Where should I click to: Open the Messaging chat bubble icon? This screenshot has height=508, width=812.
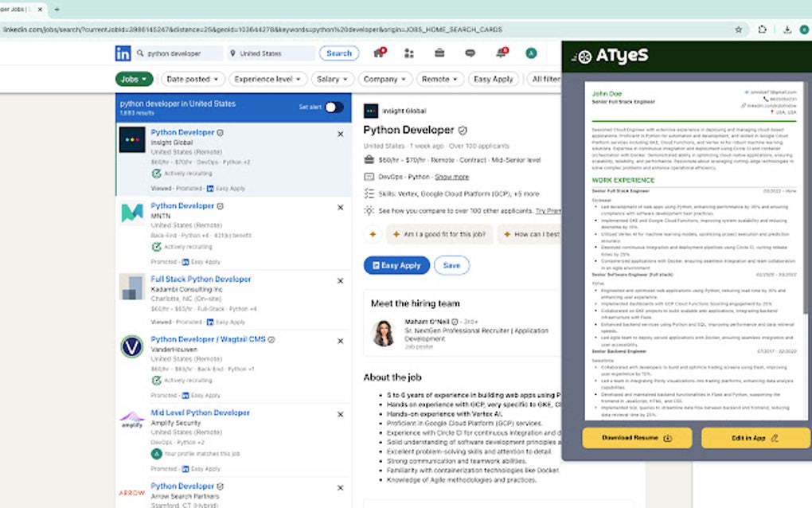click(x=470, y=53)
